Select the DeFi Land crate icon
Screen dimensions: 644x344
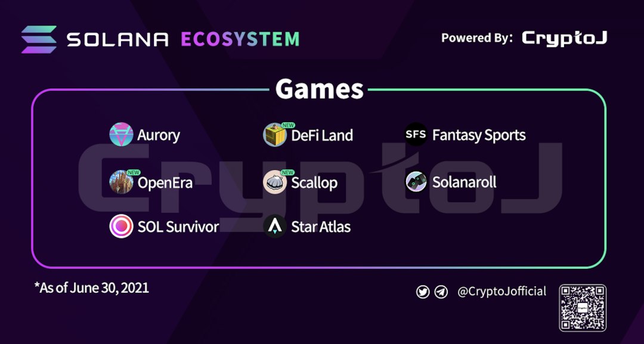(x=275, y=135)
